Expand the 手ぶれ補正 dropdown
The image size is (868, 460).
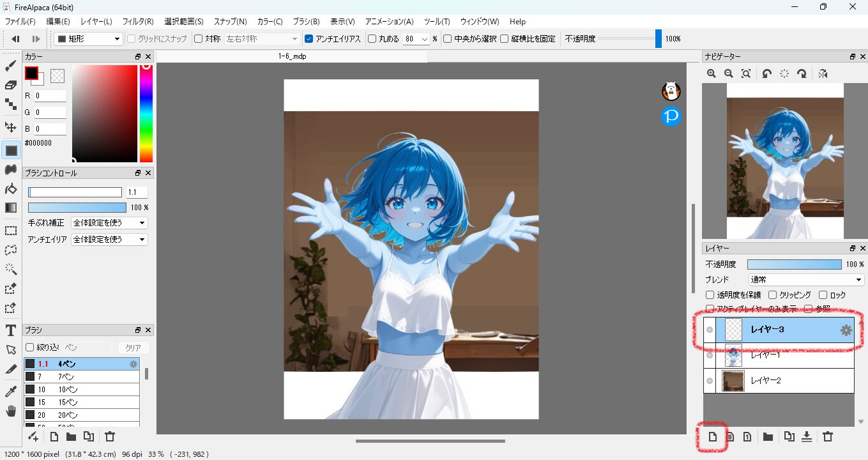(109, 223)
